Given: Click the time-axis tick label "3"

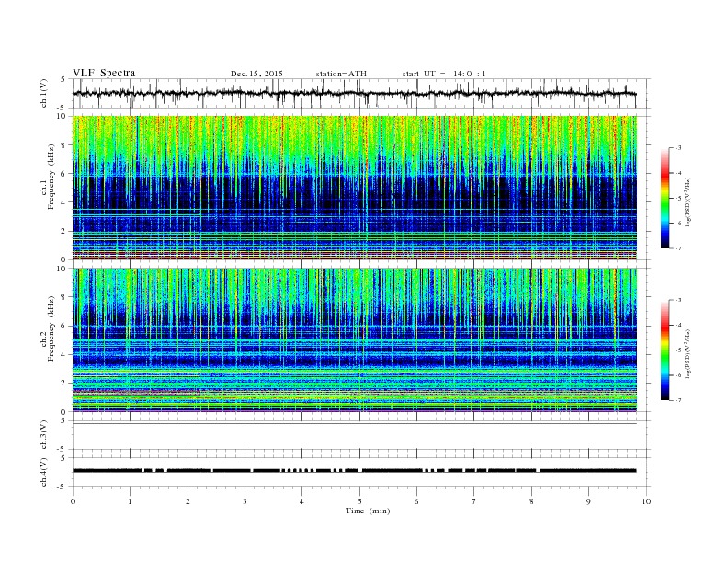Looking at the screenshot, I should pos(245,501).
